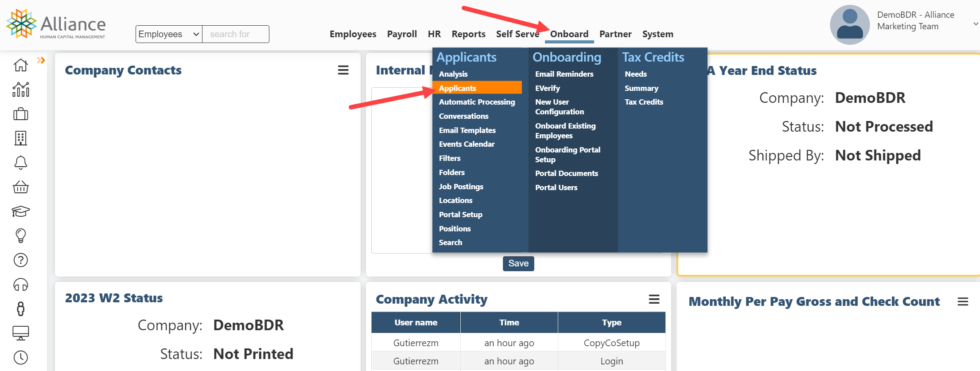The width and height of the screenshot is (980, 371).
Task: Click the question mark help icon
Action: pyautogui.click(x=20, y=260)
